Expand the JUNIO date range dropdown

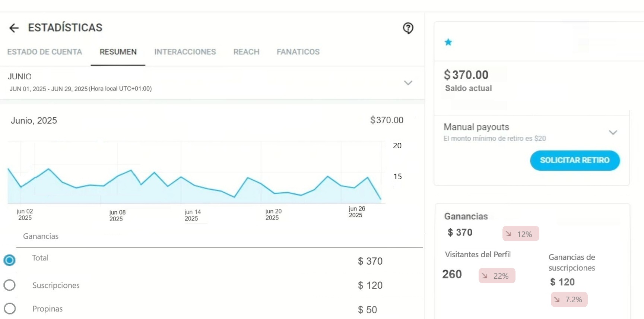pos(408,83)
